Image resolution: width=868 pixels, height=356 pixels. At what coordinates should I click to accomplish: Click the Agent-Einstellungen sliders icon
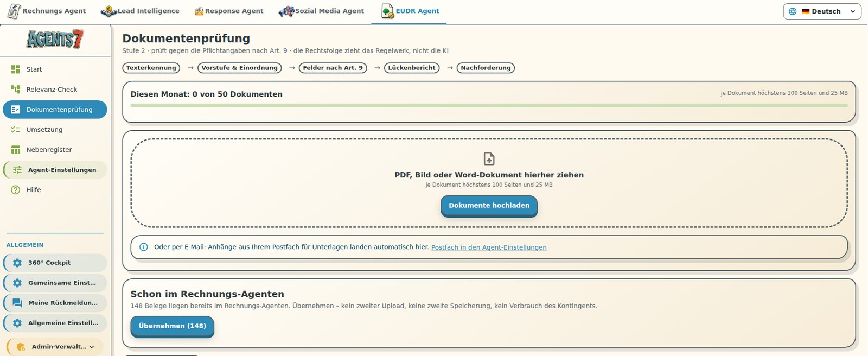click(17, 170)
